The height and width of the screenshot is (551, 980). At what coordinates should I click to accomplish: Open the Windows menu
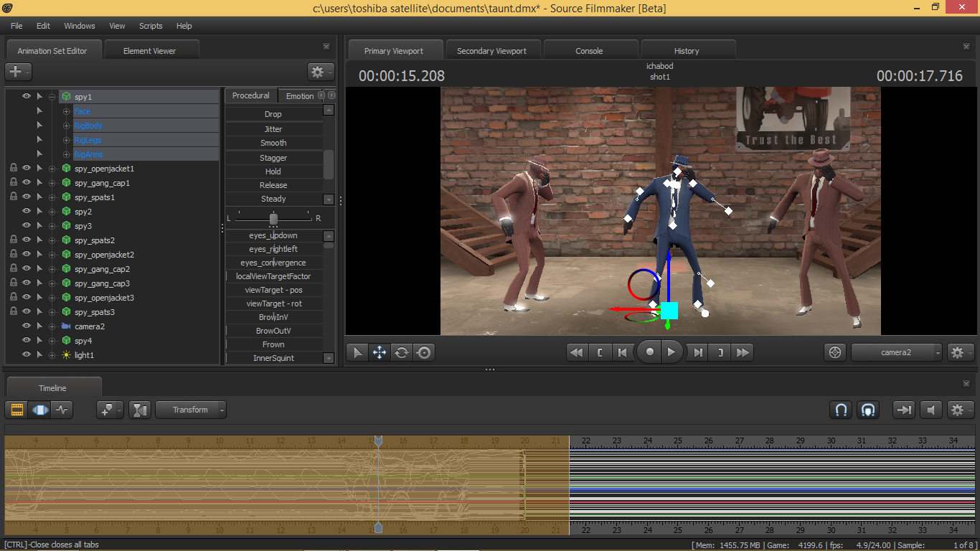[79, 26]
